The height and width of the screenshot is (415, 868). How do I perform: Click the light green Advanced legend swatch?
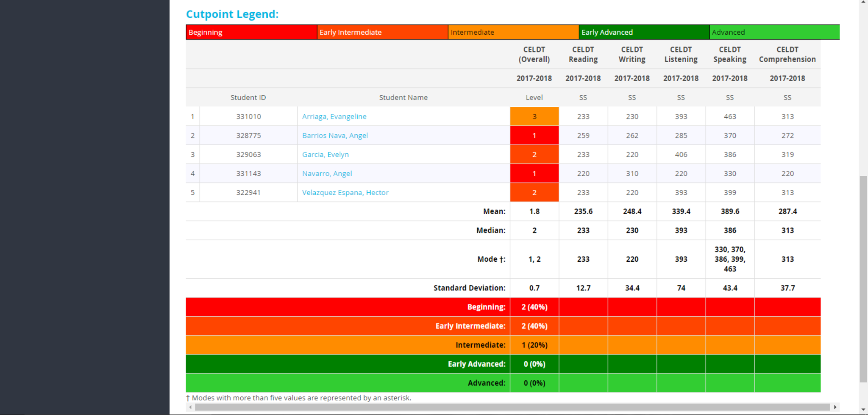pyautogui.click(x=774, y=32)
